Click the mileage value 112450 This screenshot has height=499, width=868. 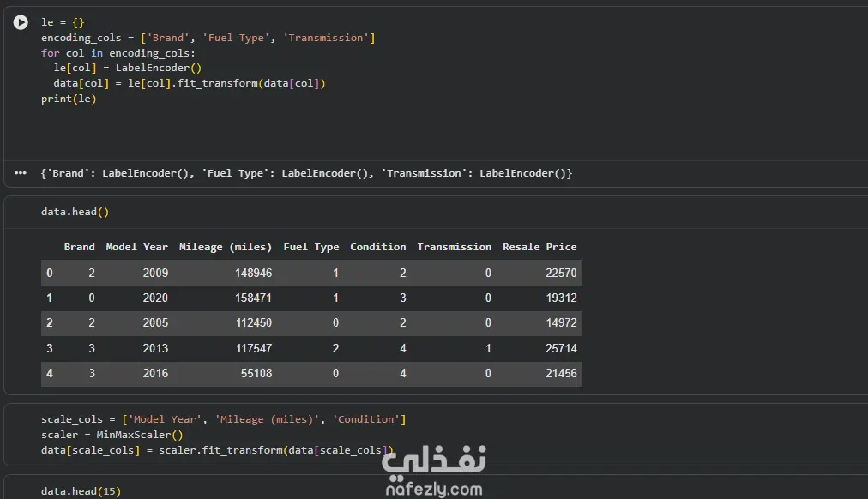tap(254, 322)
